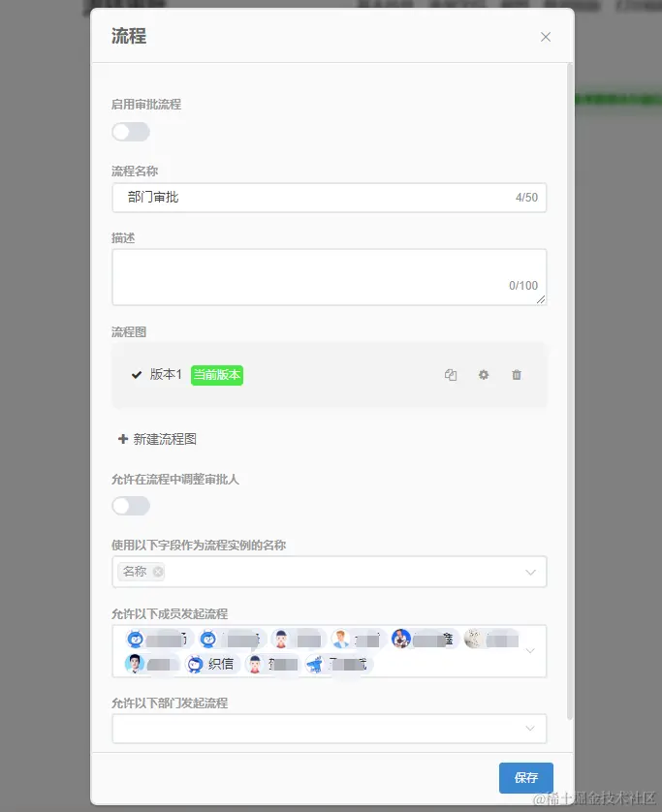Click the 版本1 label
The height and width of the screenshot is (812, 662).
pyautogui.click(x=166, y=374)
